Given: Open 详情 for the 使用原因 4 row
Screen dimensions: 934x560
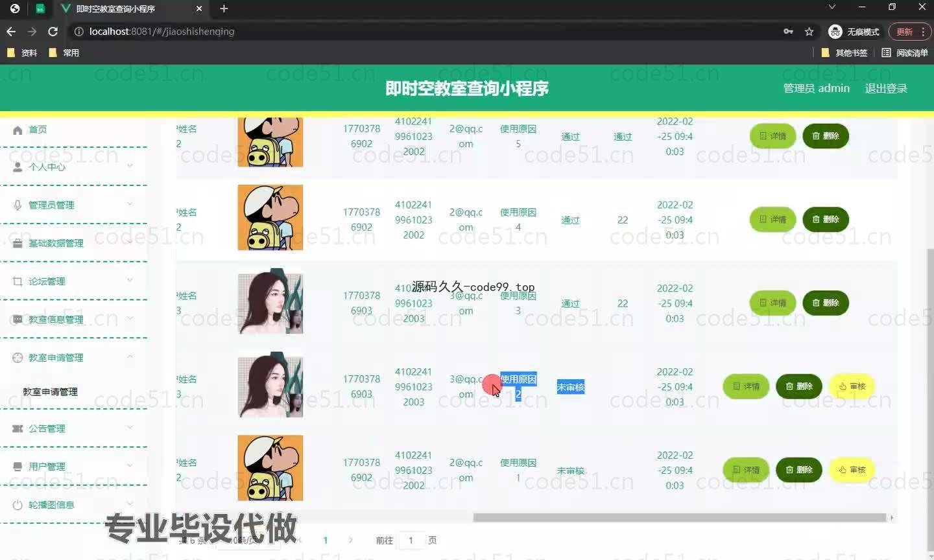Looking at the screenshot, I should (772, 219).
